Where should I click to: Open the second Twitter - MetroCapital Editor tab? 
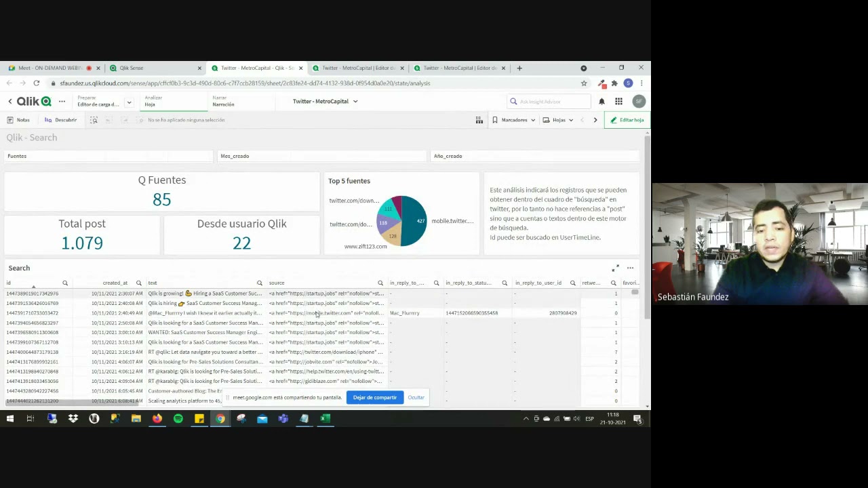[460, 68]
